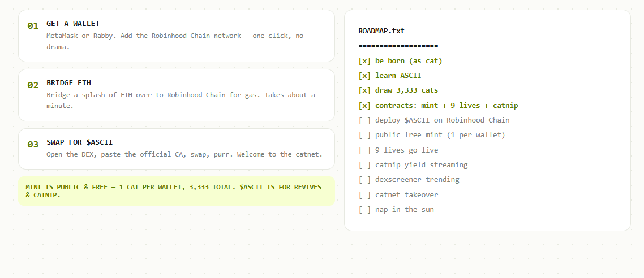This screenshot has height=278, width=644.
Task: Click the 'SWAP FOR $ASCII' heading
Action: click(x=80, y=142)
